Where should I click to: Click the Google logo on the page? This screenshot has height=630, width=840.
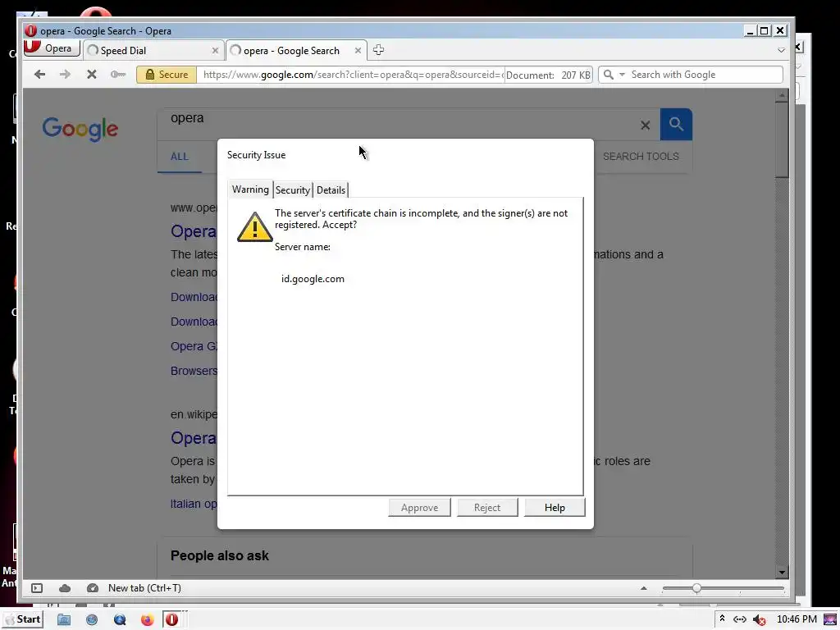point(80,129)
